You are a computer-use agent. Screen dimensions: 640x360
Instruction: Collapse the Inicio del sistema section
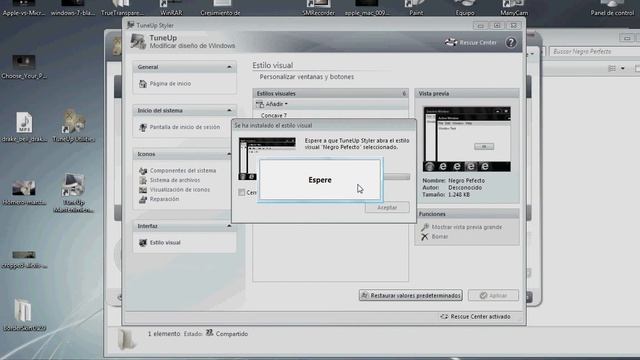point(229,111)
